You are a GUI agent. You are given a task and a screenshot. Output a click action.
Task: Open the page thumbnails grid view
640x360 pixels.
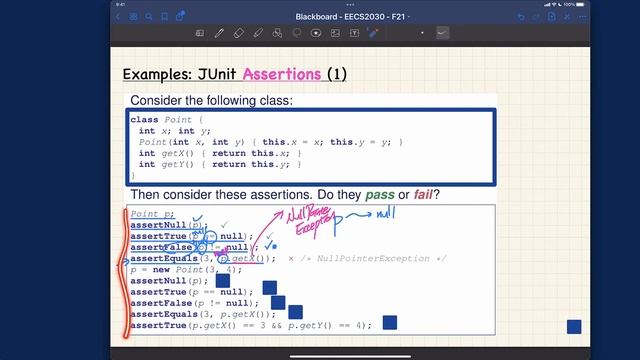click(x=133, y=17)
